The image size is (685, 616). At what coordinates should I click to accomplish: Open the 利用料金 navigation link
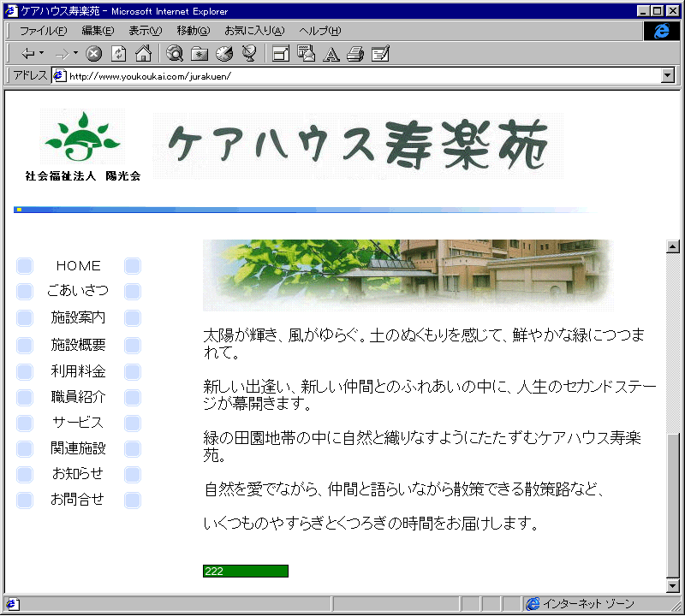click(78, 371)
